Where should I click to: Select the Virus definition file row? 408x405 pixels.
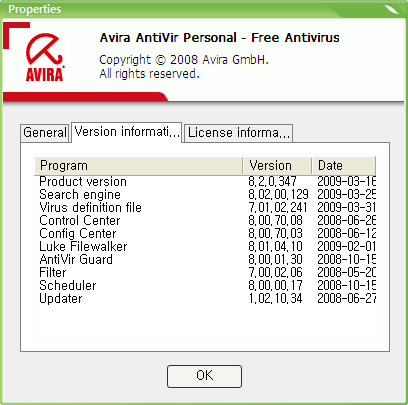205,208
